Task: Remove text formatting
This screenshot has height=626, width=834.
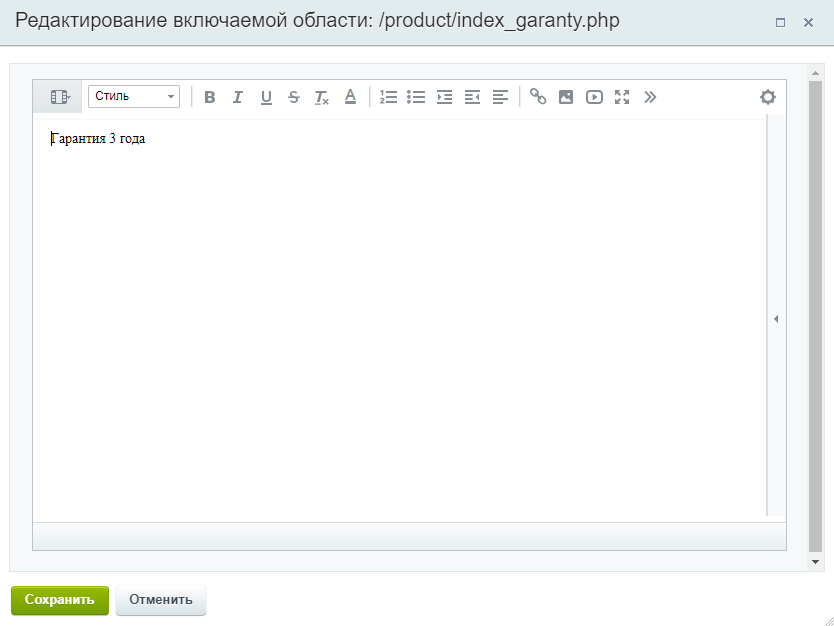Action: point(322,97)
